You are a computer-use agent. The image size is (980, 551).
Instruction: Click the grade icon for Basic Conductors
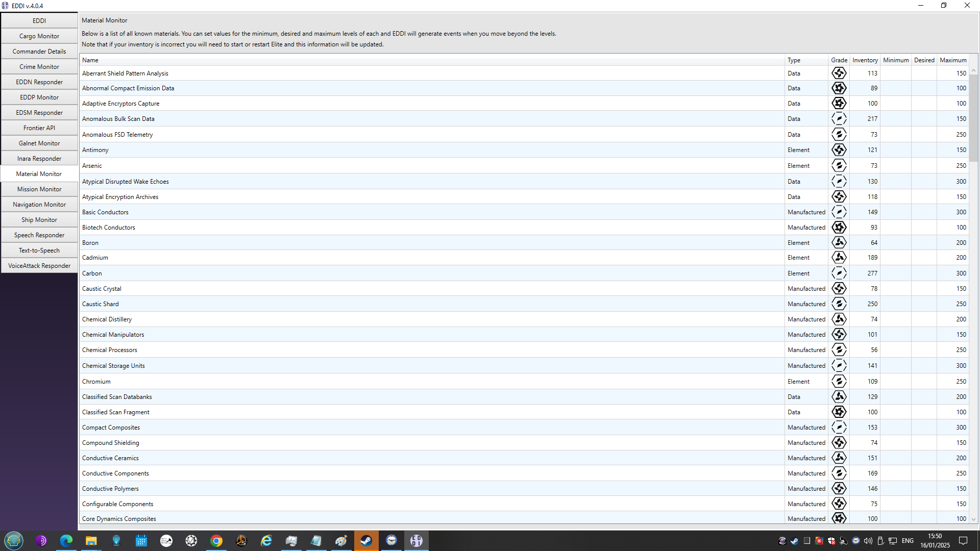coord(839,212)
